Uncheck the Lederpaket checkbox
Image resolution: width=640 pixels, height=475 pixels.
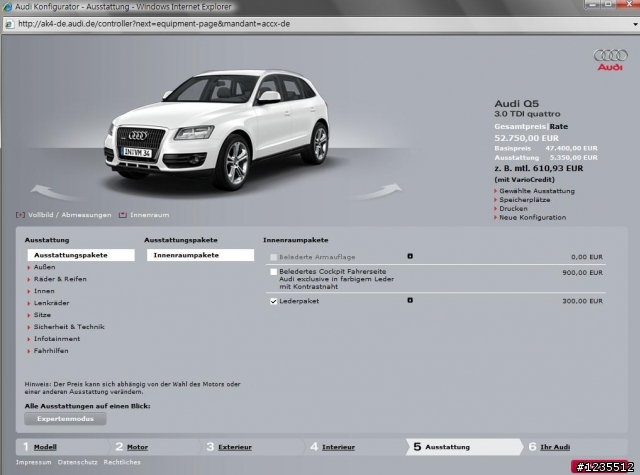click(x=273, y=301)
